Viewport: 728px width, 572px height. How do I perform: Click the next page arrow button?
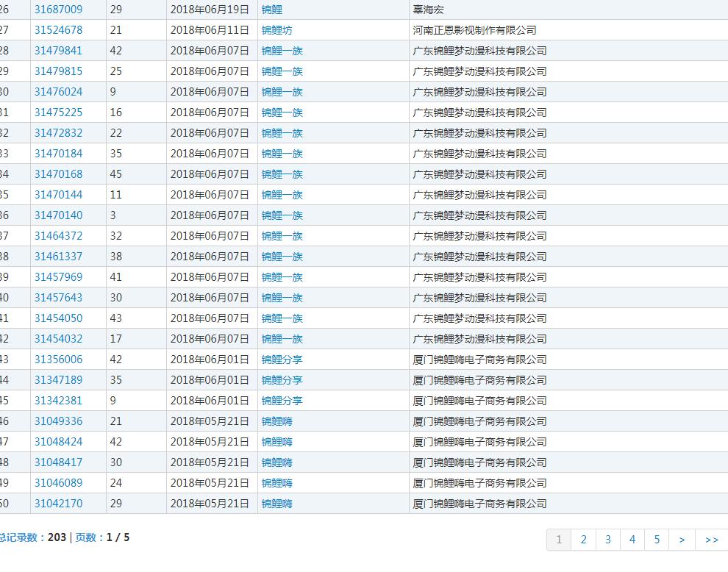pos(682,540)
